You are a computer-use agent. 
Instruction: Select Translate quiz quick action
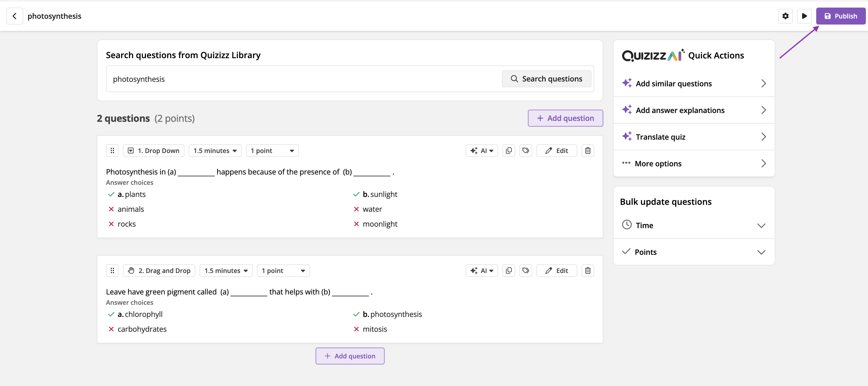pos(694,137)
